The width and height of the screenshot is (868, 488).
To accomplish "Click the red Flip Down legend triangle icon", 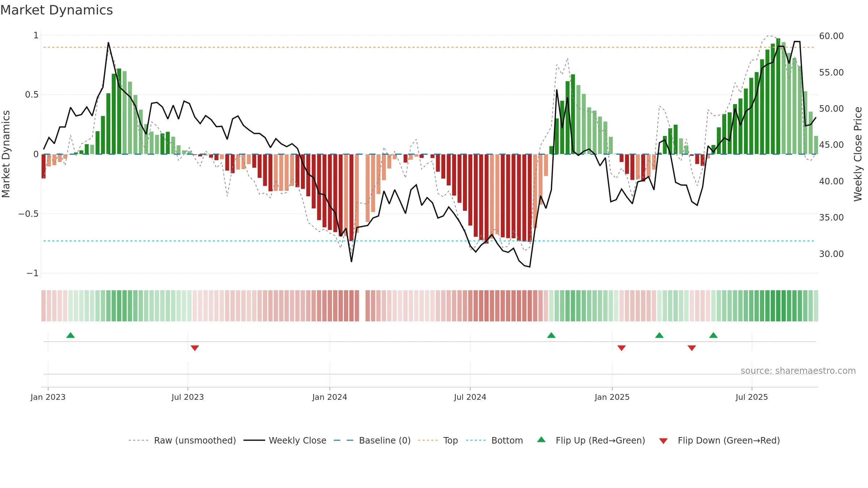I will point(663,441).
